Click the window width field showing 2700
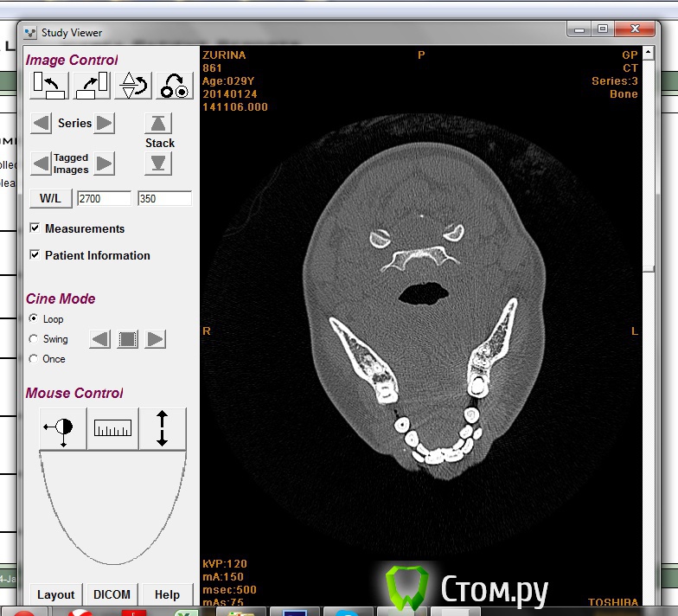Screen dimensions: 678x616 pos(103,199)
